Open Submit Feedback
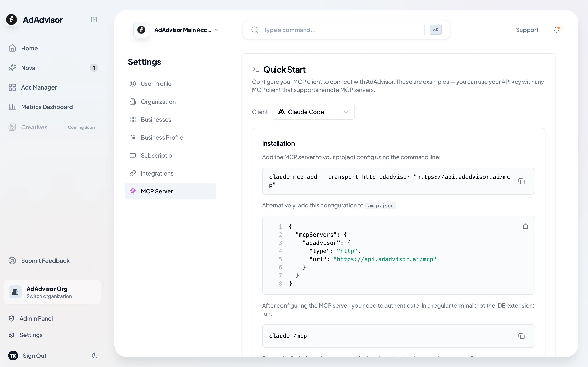This screenshot has height=367, width=588. point(45,261)
